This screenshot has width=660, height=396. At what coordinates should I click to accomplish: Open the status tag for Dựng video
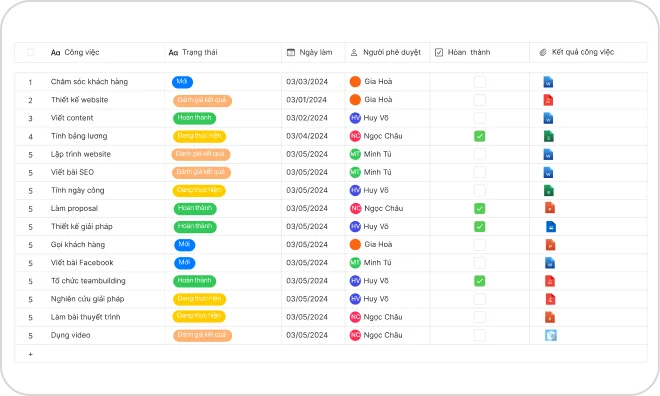(202, 335)
